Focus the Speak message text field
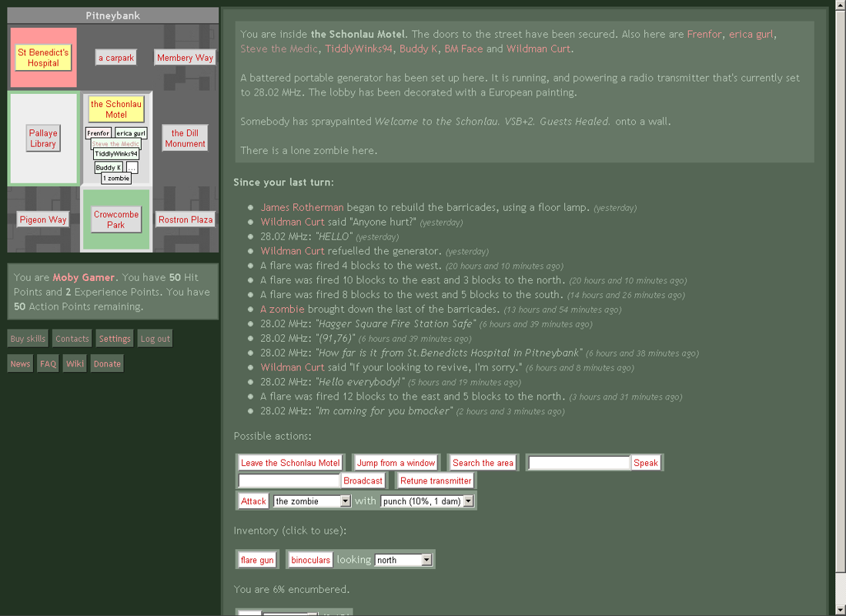The height and width of the screenshot is (616, 846). 579,463
